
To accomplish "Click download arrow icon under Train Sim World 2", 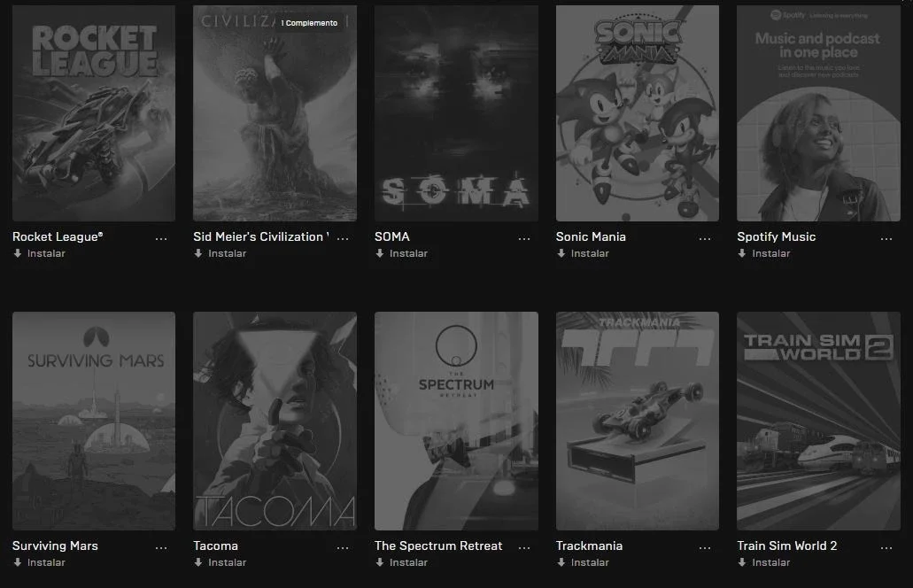I will [x=742, y=562].
